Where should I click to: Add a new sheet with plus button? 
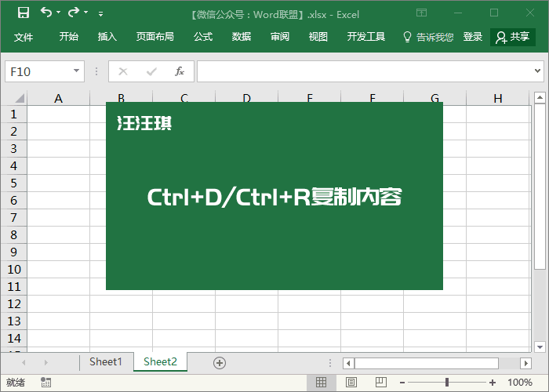click(220, 363)
